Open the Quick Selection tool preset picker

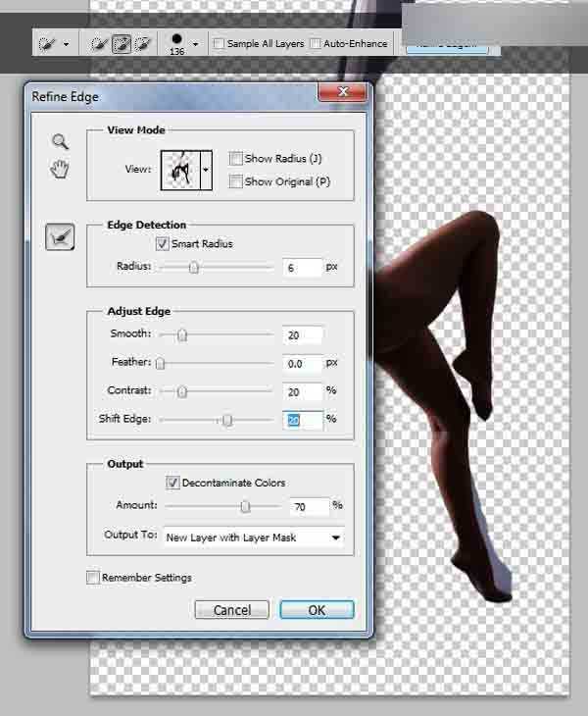coord(54,44)
